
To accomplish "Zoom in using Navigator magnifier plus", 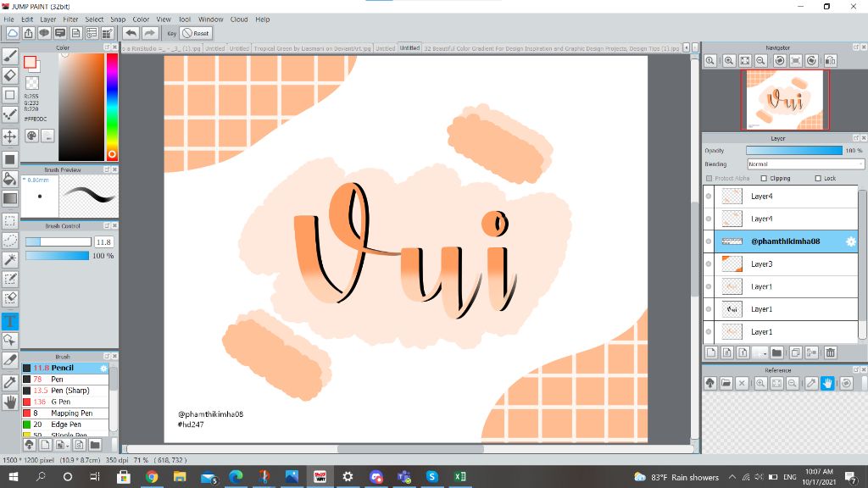I will point(729,61).
